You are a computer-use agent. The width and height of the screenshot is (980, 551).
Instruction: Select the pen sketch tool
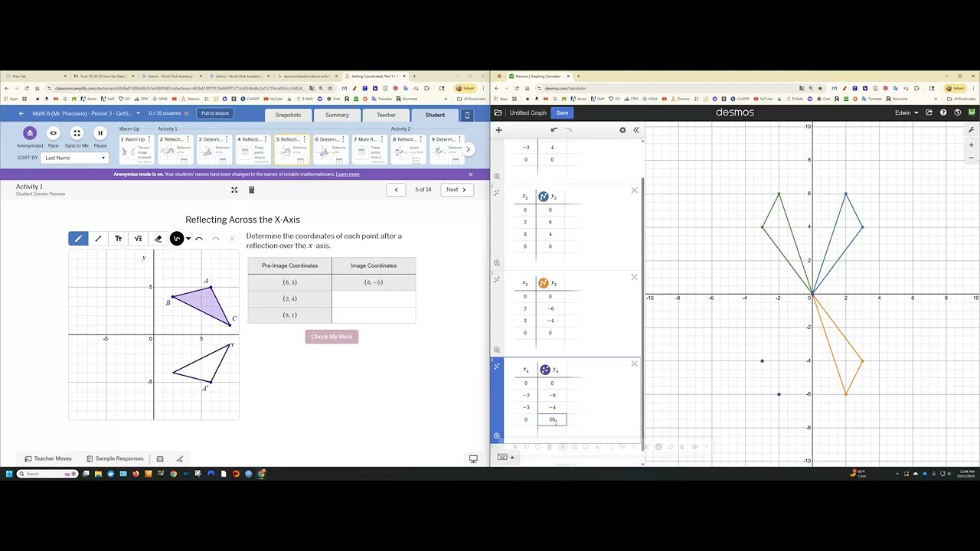tap(78, 239)
